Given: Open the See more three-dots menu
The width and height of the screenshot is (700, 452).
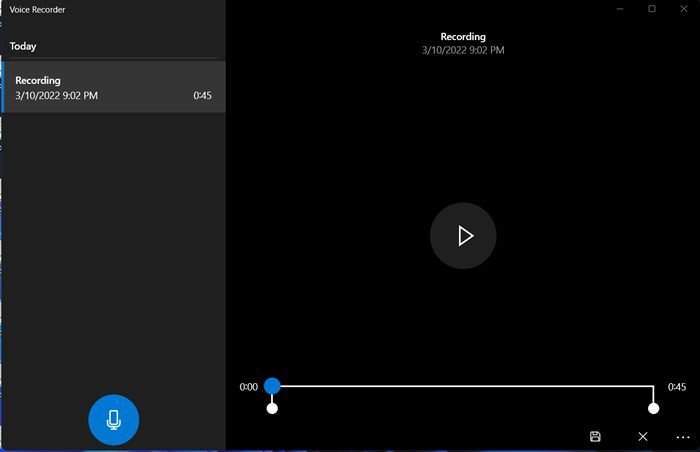Looking at the screenshot, I should 683,437.
